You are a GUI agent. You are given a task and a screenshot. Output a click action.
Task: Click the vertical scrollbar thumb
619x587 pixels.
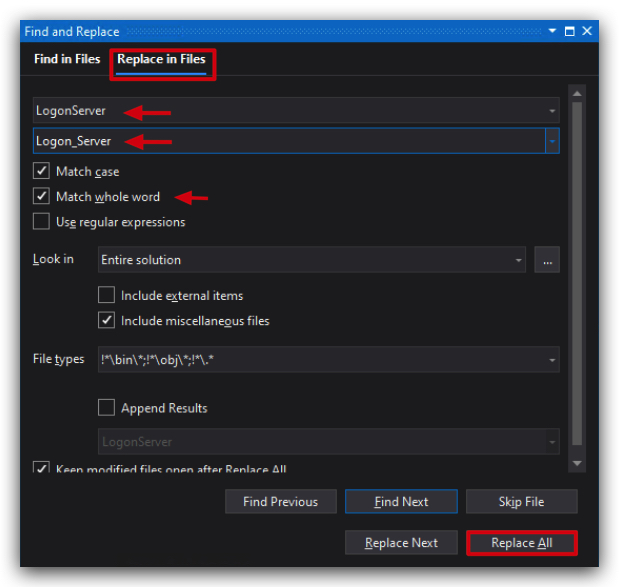(577, 273)
